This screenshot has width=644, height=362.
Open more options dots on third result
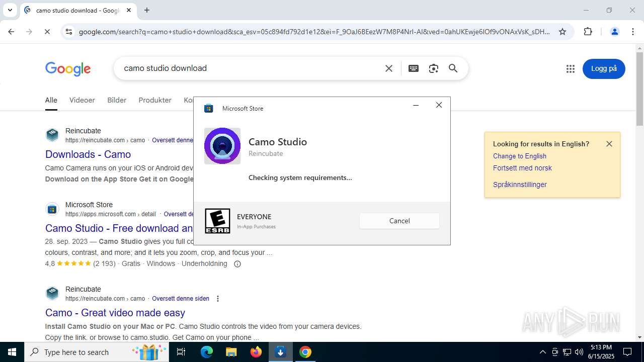click(x=218, y=299)
